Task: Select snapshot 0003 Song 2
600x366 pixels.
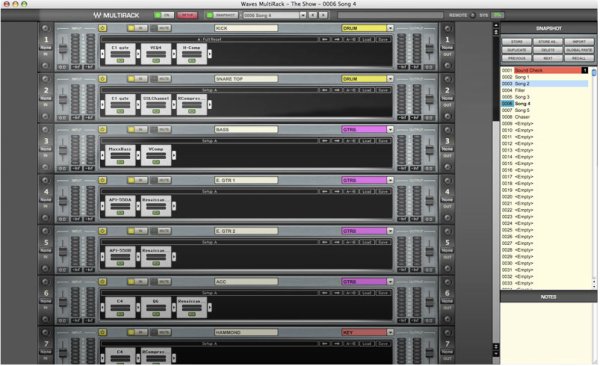Action: [545, 83]
